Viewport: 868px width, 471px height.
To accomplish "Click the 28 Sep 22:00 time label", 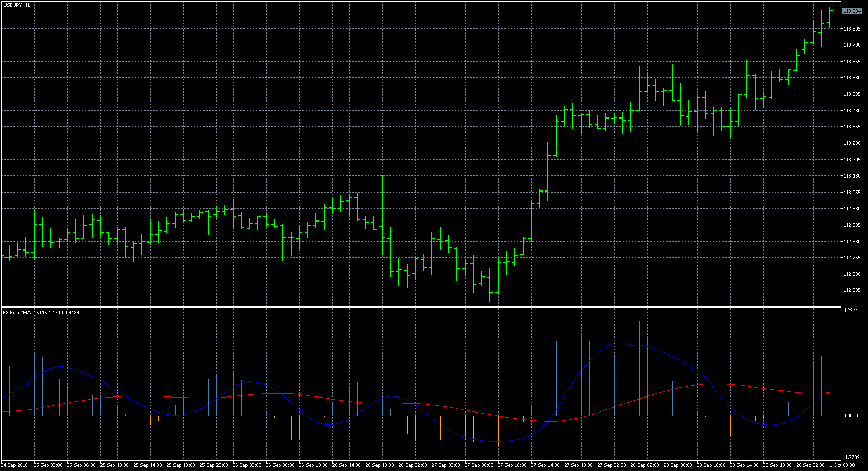I will click(811, 465).
